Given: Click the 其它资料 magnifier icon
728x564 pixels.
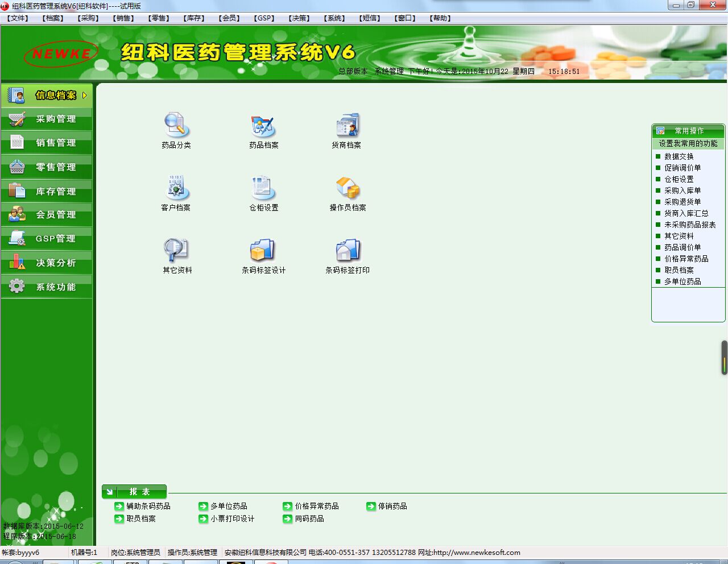Looking at the screenshot, I should (176, 250).
